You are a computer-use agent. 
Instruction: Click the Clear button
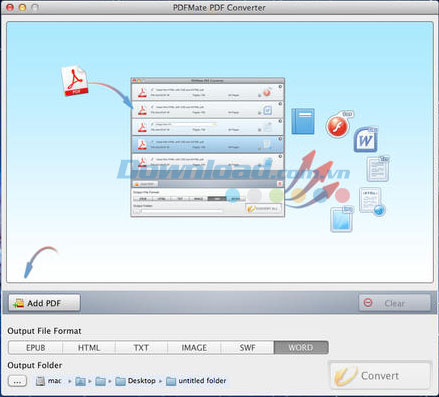395,303
